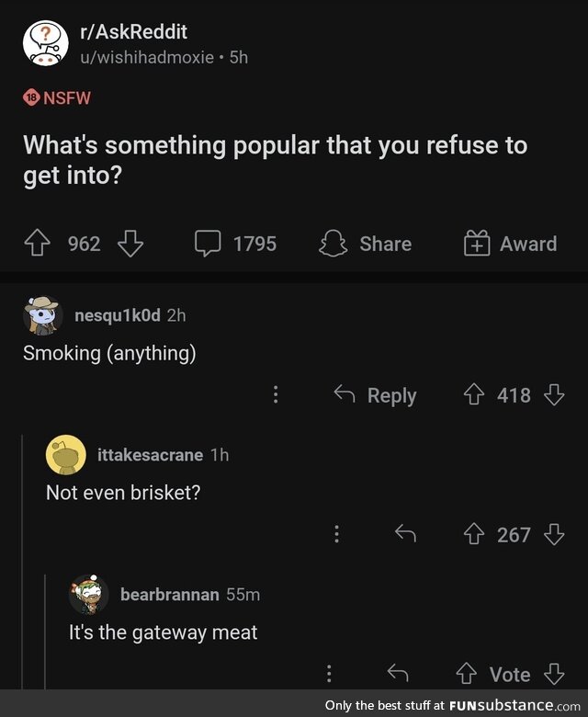Image resolution: width=588 pixels, height=717 pixels.
Task: Upvote nesqu1k0d's comment
Action: 476,395
